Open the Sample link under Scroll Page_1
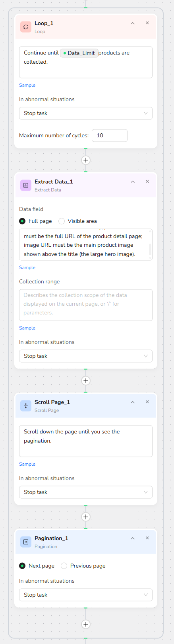 [x=27, y=464]
